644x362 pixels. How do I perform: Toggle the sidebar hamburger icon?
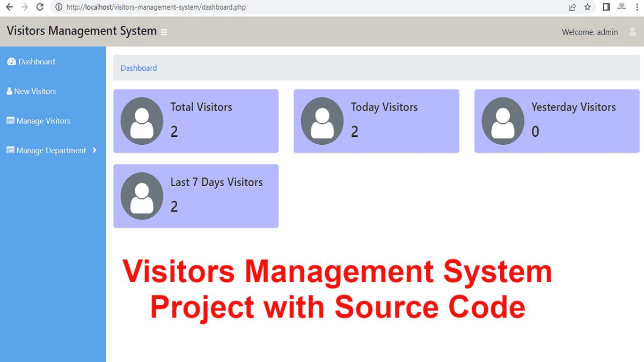click(x=163, y=32)
